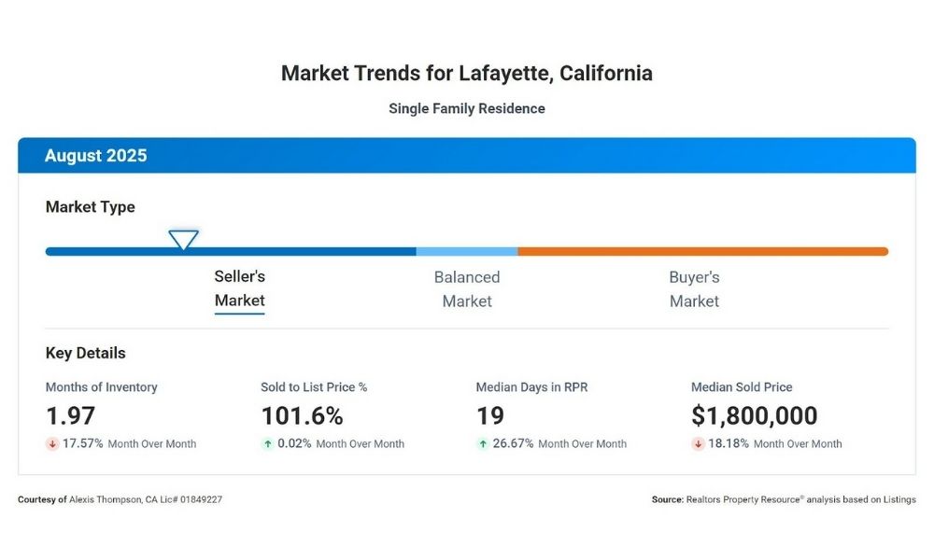This screenshot has width=934, height=560.
Task: Select the Buyer's Market label
Action: coord(694,289)
